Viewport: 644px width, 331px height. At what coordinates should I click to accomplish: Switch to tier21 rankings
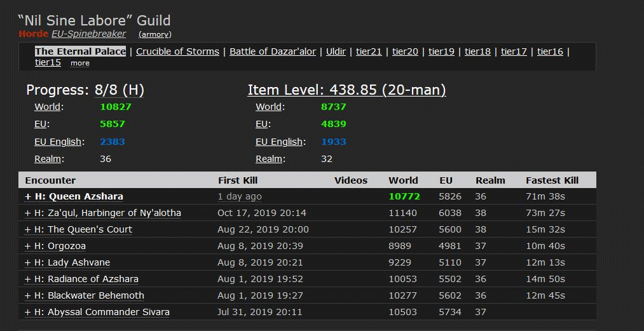click(x=369, y=51)
